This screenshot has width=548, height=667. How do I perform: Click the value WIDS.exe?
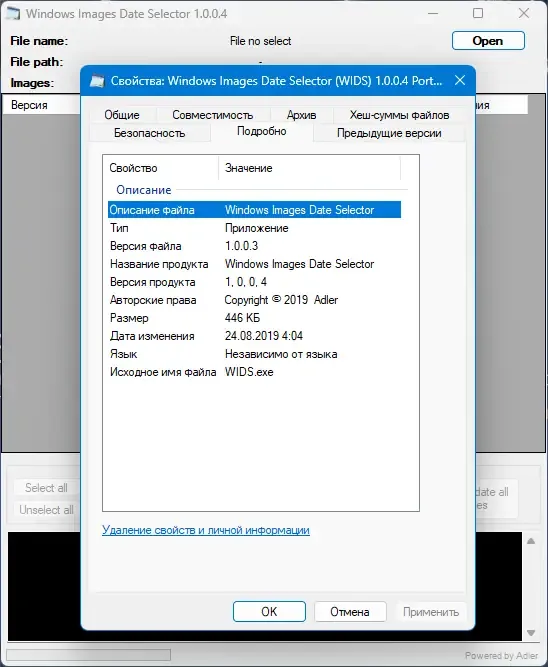tap(249, 372)
